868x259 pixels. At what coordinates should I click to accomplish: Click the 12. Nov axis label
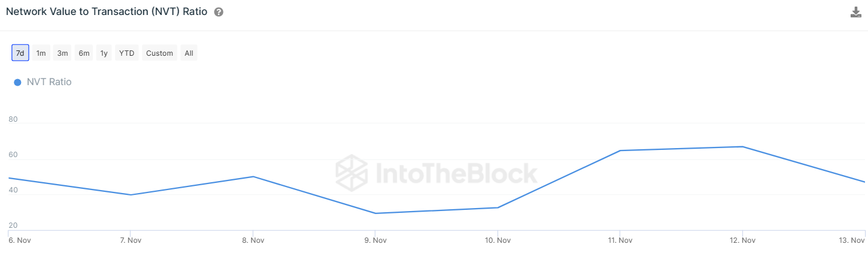(742, 240)
